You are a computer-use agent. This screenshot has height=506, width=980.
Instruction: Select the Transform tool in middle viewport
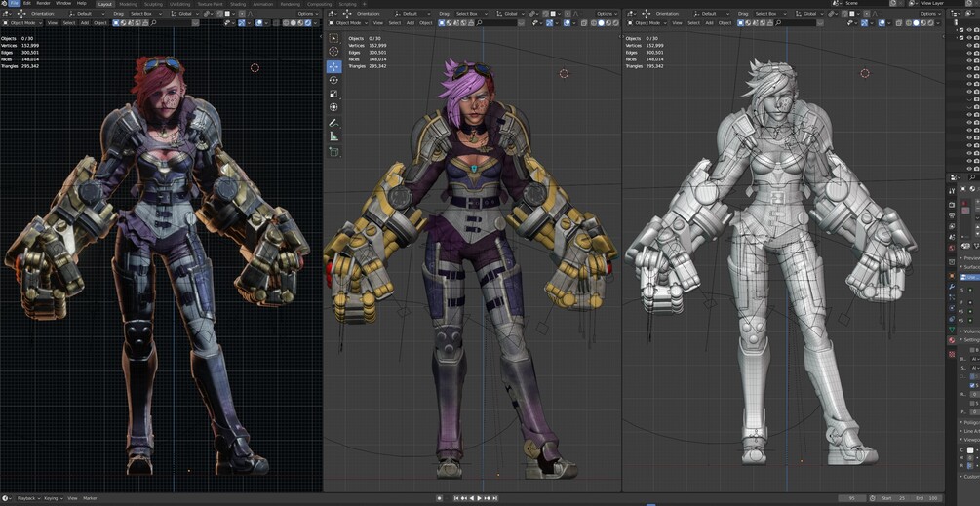coord(333,107)
